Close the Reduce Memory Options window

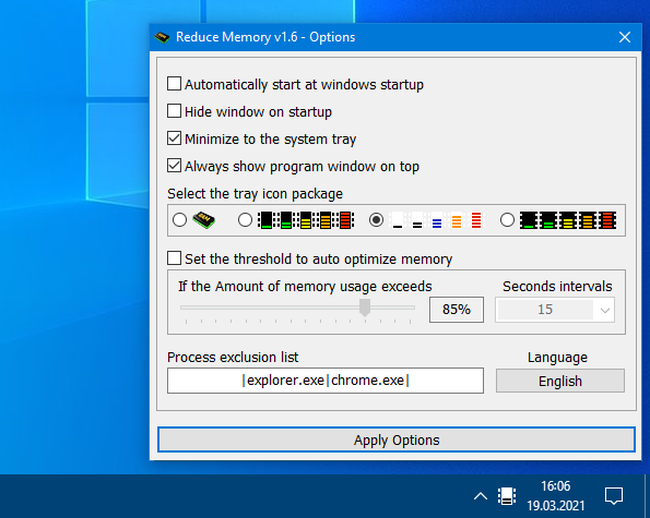coord(625,37)
